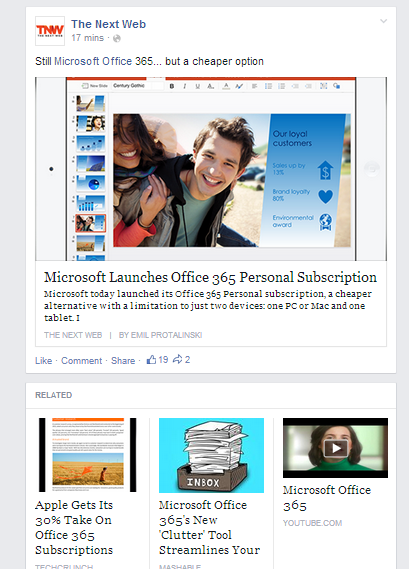This screenshot has height=569, width=409.
Task: Click the public globe privacy icon
Action: 116,38
